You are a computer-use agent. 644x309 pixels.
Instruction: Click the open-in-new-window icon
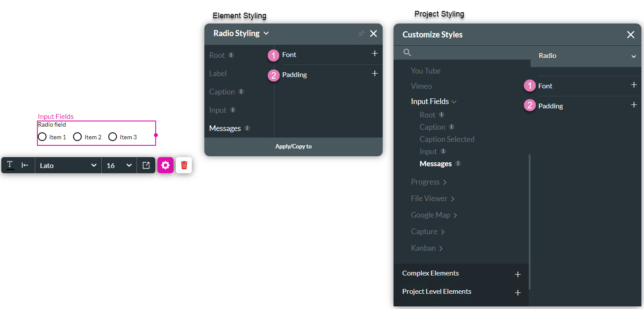click(146, 165)
